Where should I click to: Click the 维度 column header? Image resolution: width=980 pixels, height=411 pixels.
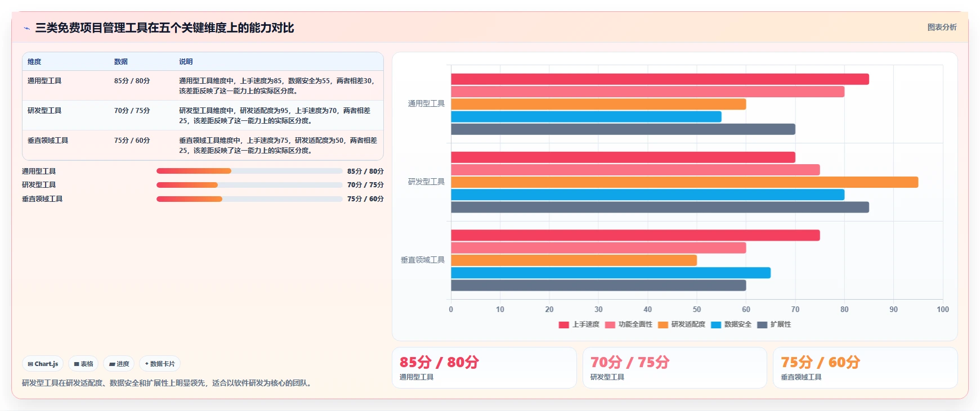34,61
